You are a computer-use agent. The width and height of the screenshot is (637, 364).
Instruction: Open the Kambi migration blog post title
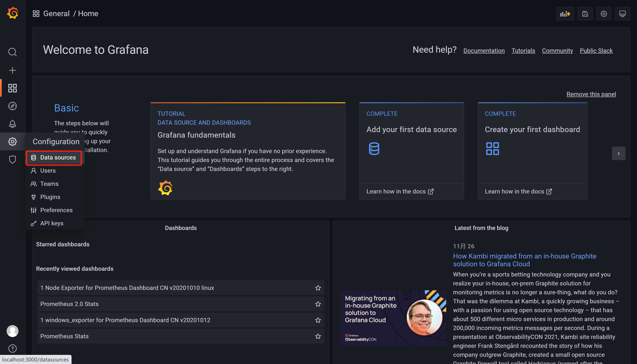524,260
